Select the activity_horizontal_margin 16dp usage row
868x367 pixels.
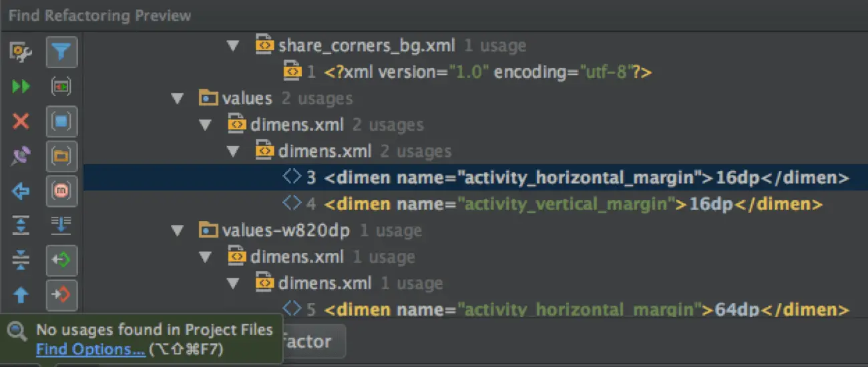tap(475, 177)
